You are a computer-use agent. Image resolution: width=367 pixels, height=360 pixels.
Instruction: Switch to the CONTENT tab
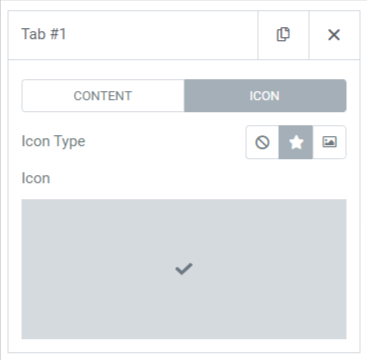coord(103,96)
